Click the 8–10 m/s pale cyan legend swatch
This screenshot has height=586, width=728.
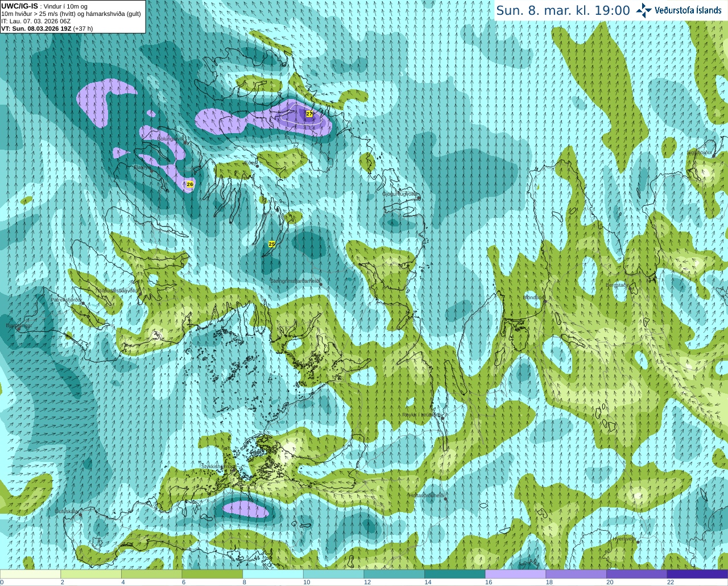pos(273,574)
